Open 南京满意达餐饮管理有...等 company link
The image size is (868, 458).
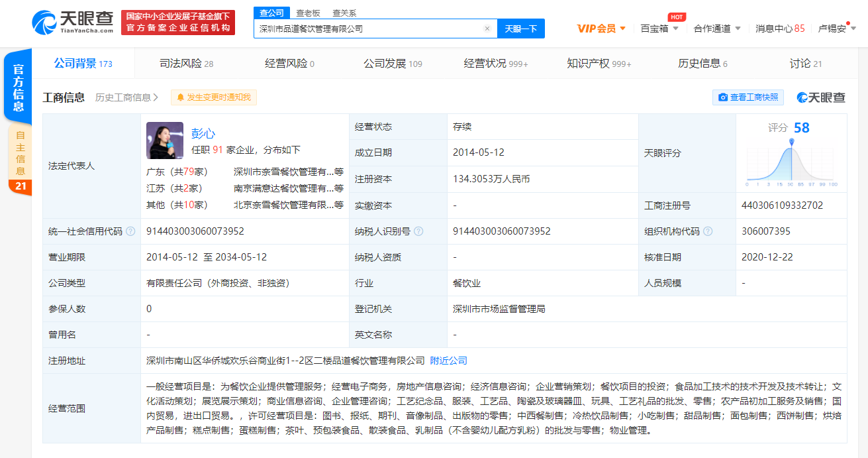pyautogui.click(x=289, y=188)
